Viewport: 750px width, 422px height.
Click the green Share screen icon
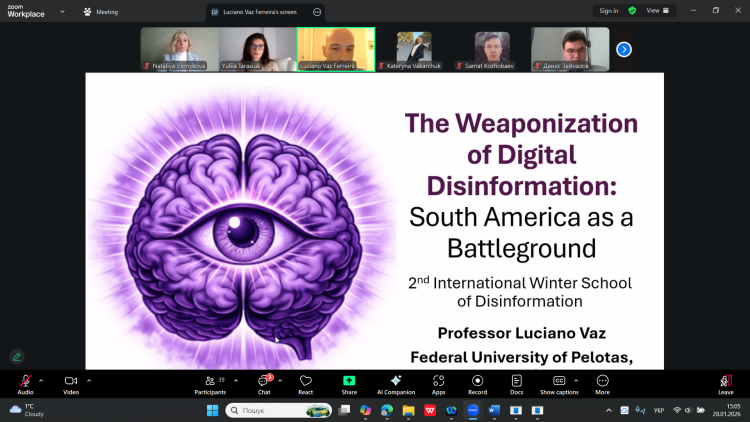pos(349,382)
